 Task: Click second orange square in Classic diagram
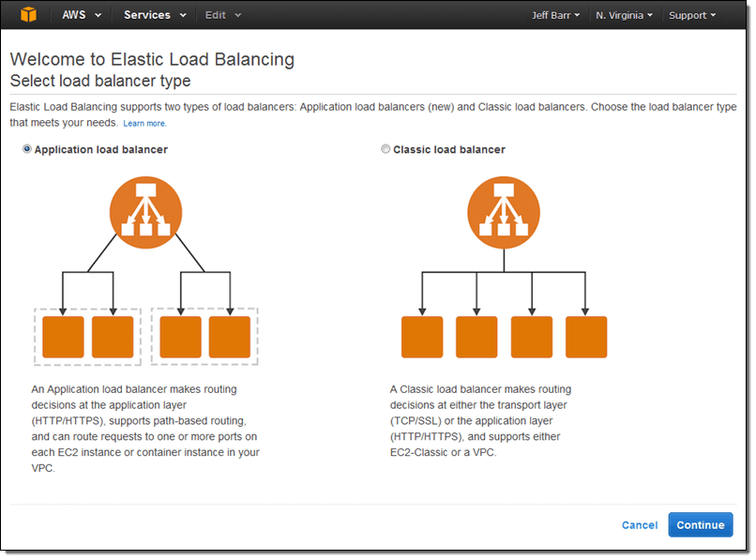click(x=476, y=337)
